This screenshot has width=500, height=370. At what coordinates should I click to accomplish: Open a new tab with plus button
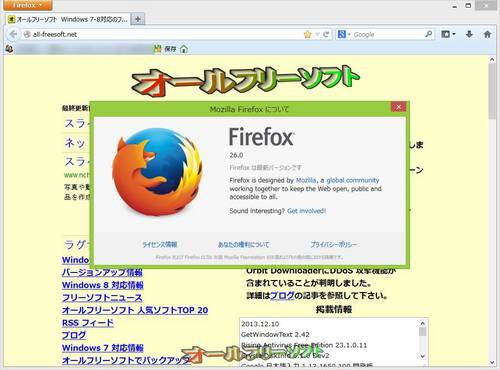pos(138,19)
